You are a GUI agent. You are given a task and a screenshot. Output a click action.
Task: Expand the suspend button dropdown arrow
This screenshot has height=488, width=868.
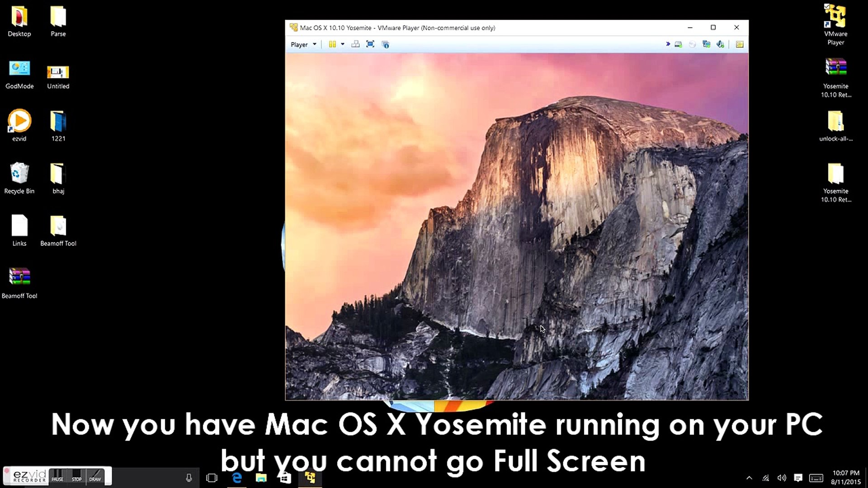tap(343, 44)
